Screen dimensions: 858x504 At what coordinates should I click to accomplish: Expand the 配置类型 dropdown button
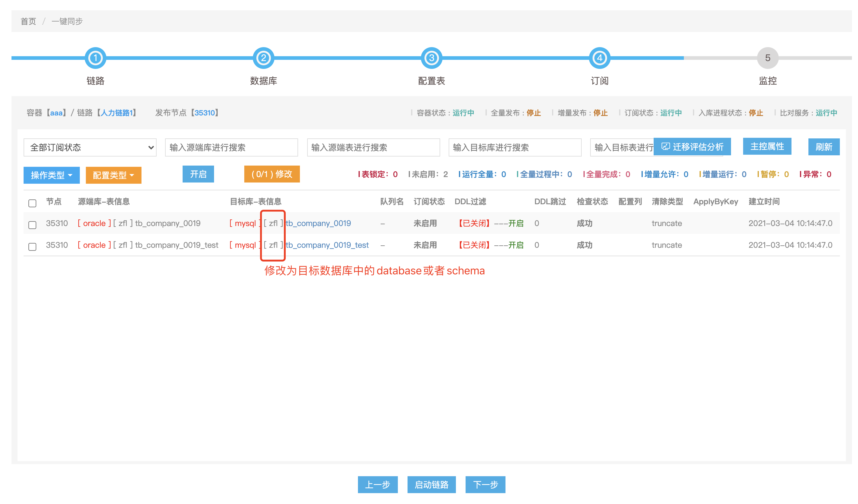pos(113,175)
